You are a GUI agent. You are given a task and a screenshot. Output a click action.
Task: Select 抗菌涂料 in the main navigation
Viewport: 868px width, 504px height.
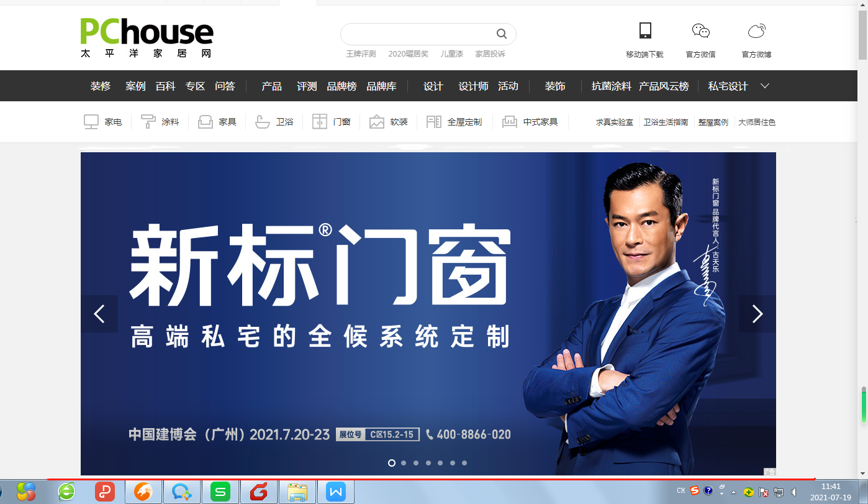click(612, 86)
